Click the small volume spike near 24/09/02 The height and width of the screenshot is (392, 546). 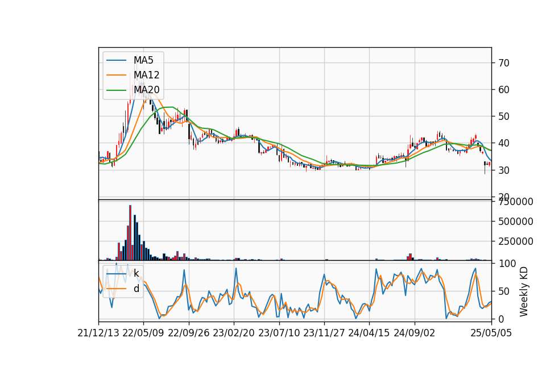pyautogui.click(x=411, y=257)
